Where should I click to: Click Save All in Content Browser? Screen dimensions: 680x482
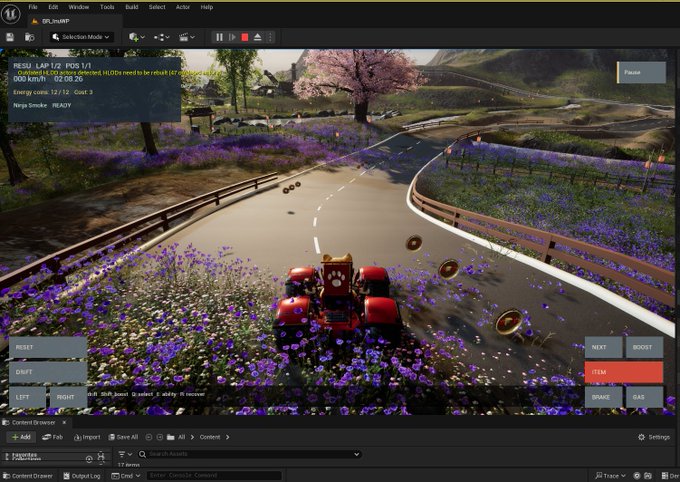[x=123, y=437]
